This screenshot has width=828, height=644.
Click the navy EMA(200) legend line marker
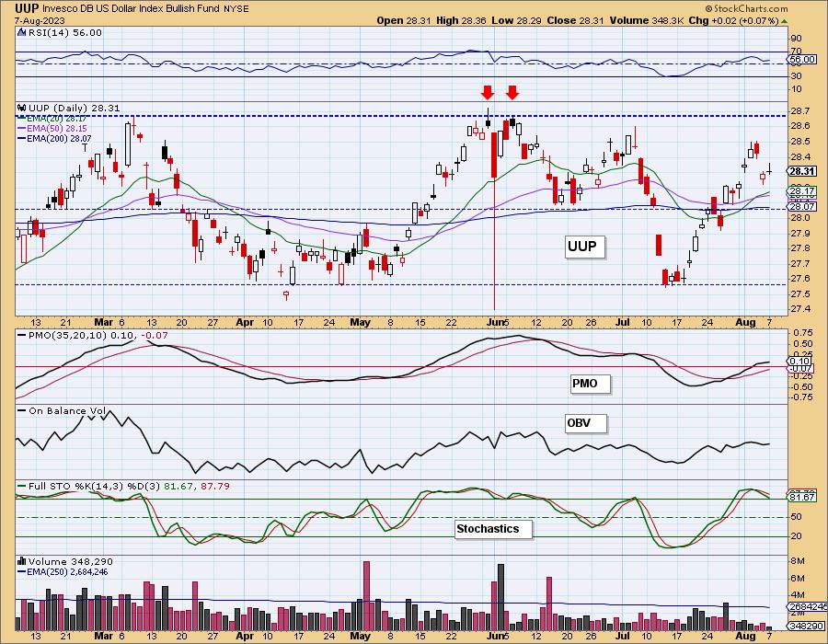[22, 138]
